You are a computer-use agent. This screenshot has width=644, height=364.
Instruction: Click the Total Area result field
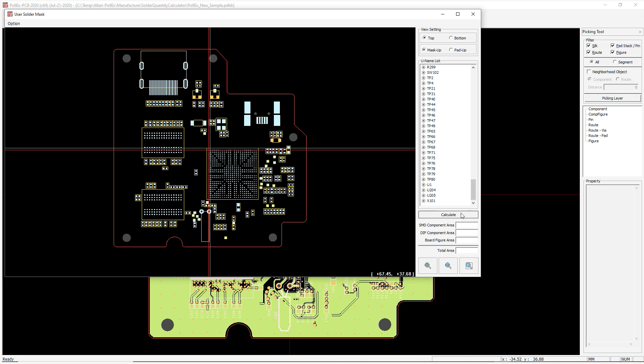(x=466, y=250)
